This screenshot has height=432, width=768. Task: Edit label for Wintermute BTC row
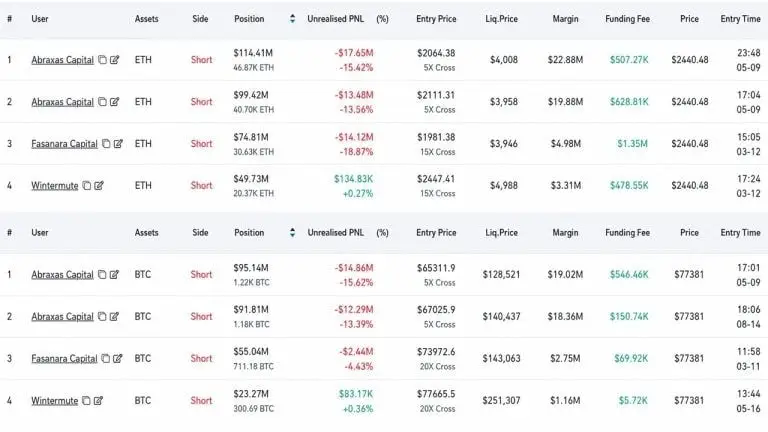tap(98, 401)
